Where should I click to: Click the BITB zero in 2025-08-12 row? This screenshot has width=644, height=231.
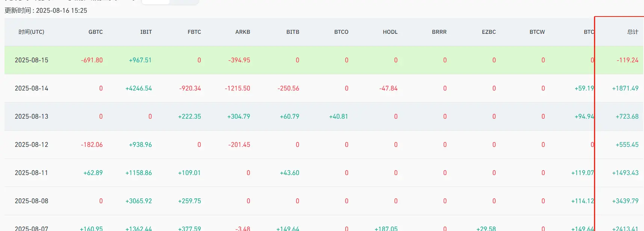point(298,145)
